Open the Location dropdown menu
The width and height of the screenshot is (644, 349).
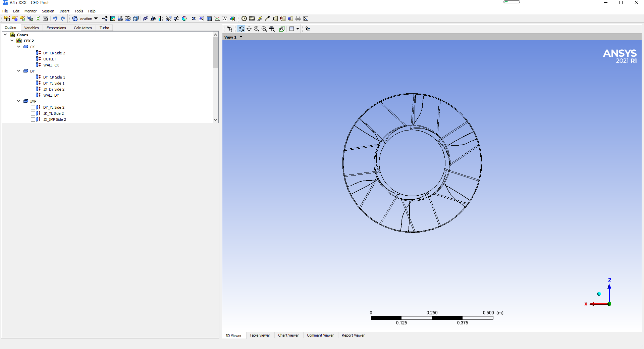click(85, 19)
